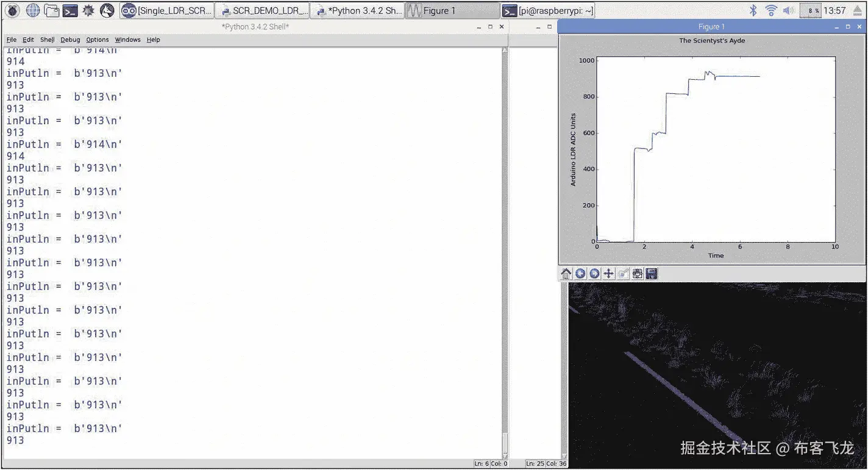Close the Python 3.4.2 Shell window
This screenshot has width=868, height=470.
502,26
